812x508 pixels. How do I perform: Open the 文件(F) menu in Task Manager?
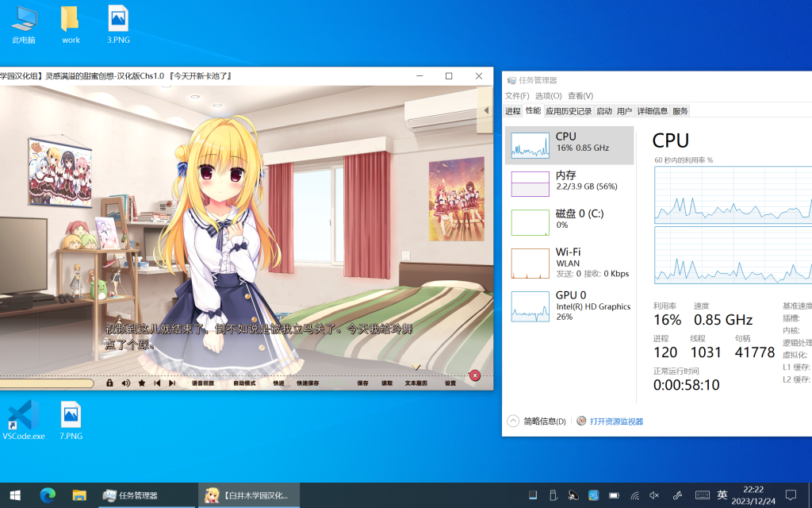(x=517, y=96)
